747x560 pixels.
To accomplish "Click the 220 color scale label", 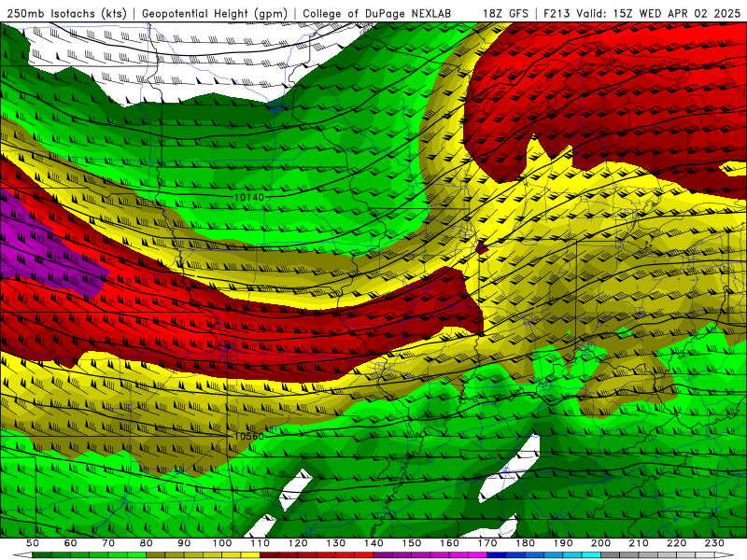I will pos(676,543).
